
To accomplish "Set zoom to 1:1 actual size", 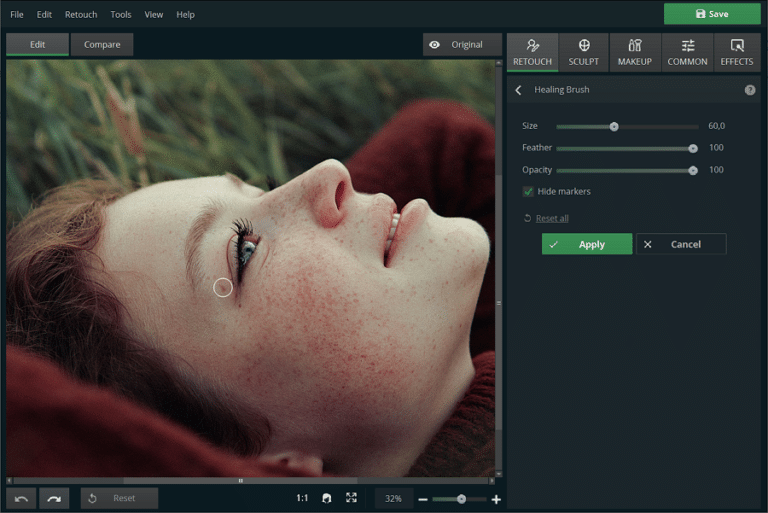I will click(x=302, y=498).
